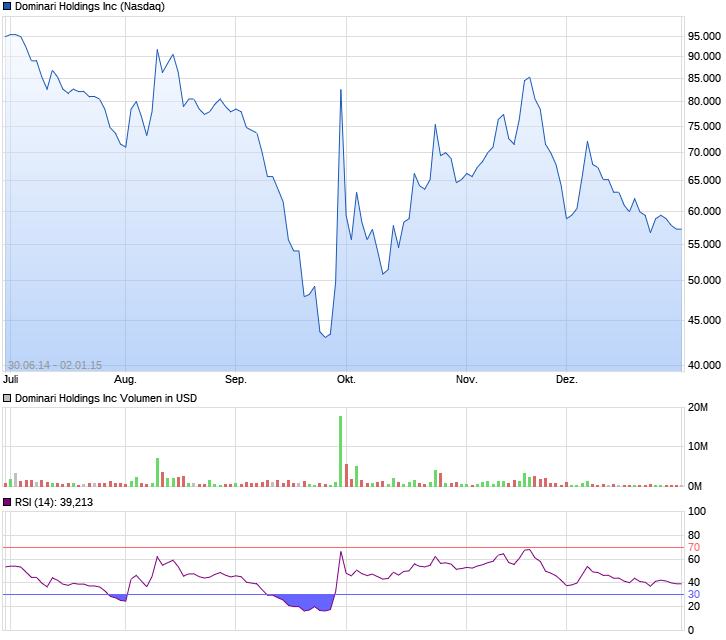
Task: Click the 95.000 price axis label
Action: (x=704, y=36)
